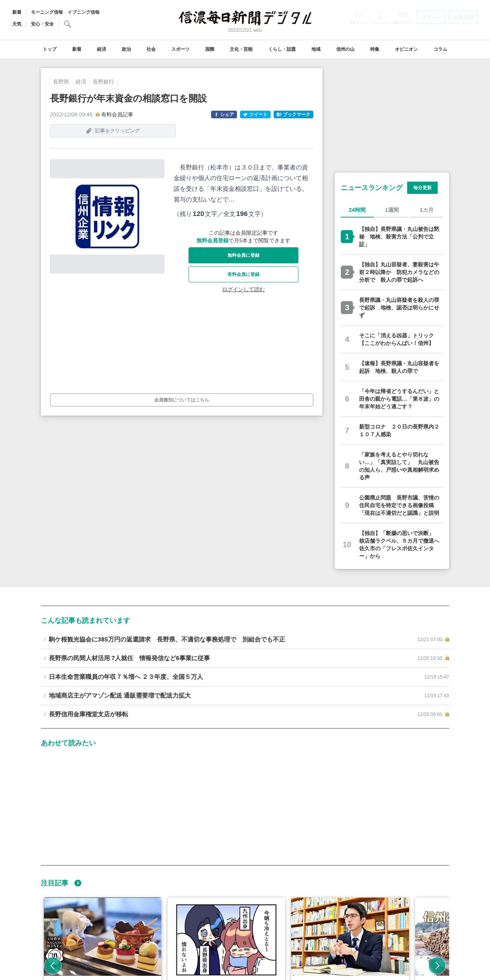This screenshot has height=980, width=490.
Task: Open article 日本生命営業職員の年収7%増へ
Action: 245,677
